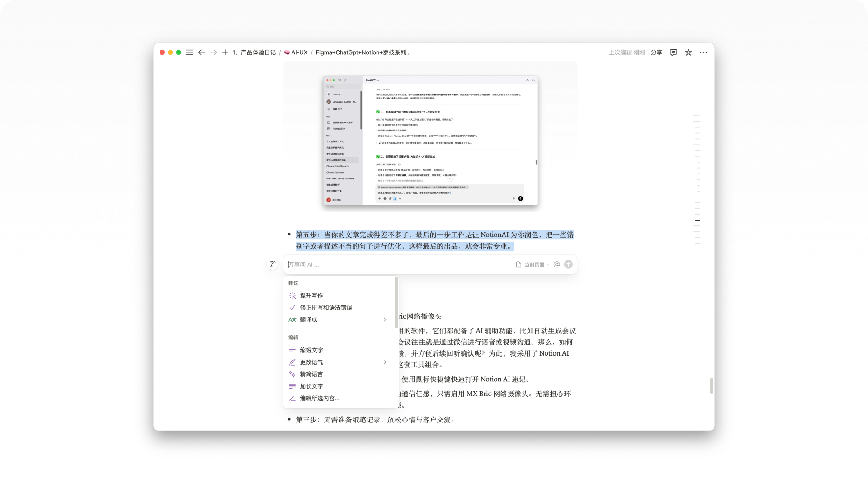868x488 pixels.
Task: Choose 编辑所选内容... menu entry
Action: pos(339,399)
